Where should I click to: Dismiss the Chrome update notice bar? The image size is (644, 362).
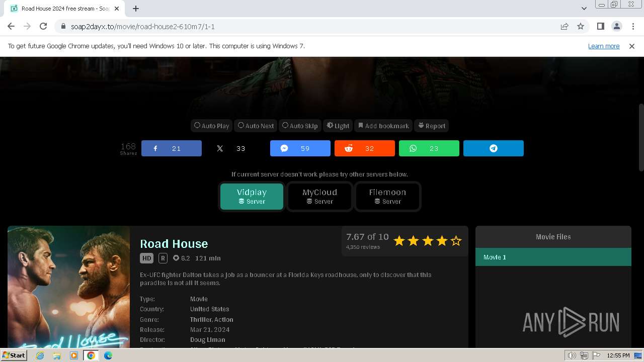[x=632, y=46]
